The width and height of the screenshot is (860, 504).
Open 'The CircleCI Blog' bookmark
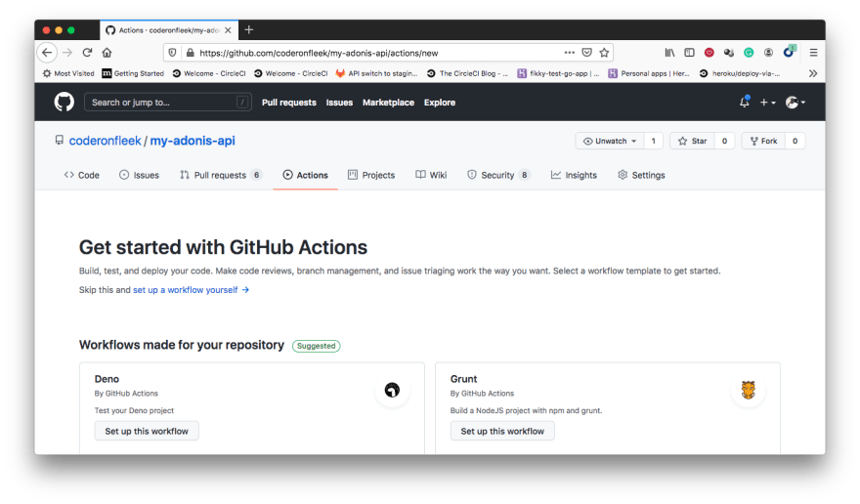tap(468, 73)
